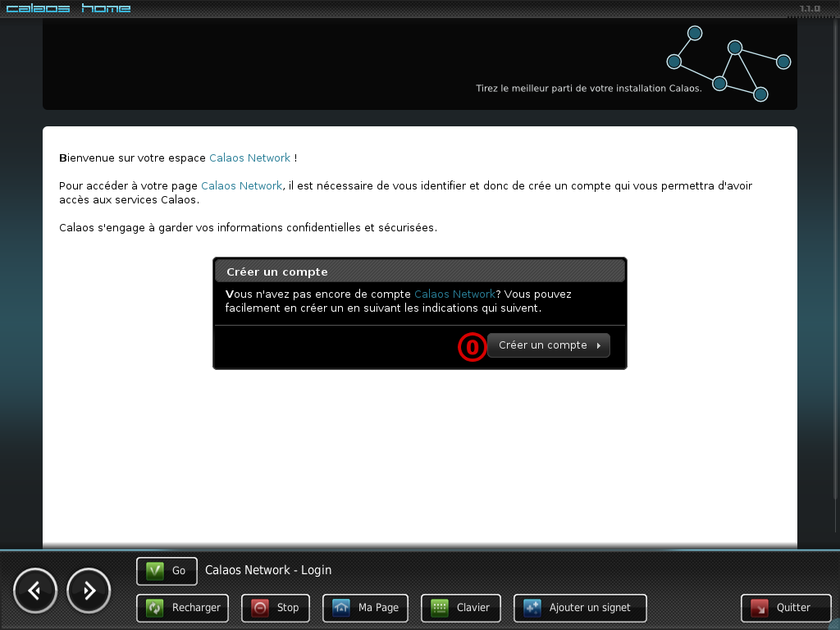Reload the page with Recharger
Screen dimensions: 840x630
[183, 608]
